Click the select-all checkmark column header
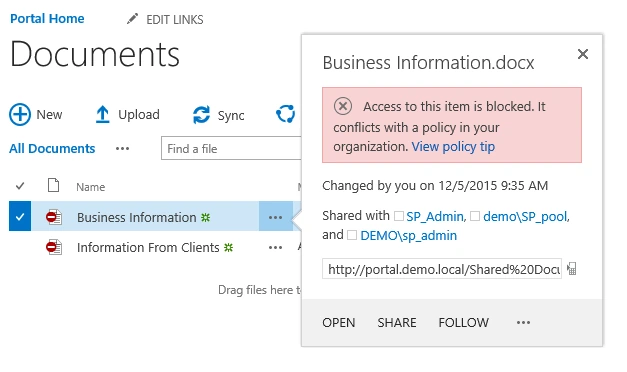This screenshot has height=372, width=627. click(x=20, y=186)
